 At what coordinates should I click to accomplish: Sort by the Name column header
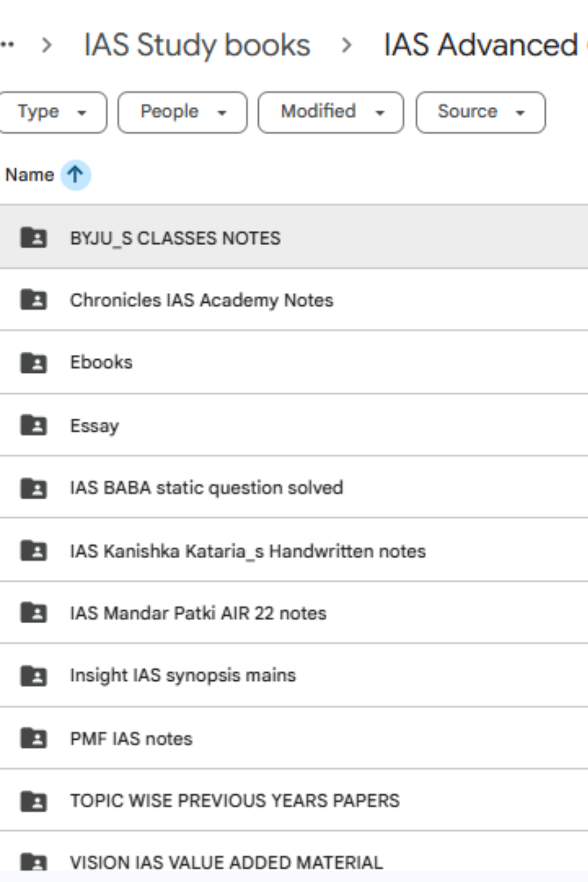29,175
